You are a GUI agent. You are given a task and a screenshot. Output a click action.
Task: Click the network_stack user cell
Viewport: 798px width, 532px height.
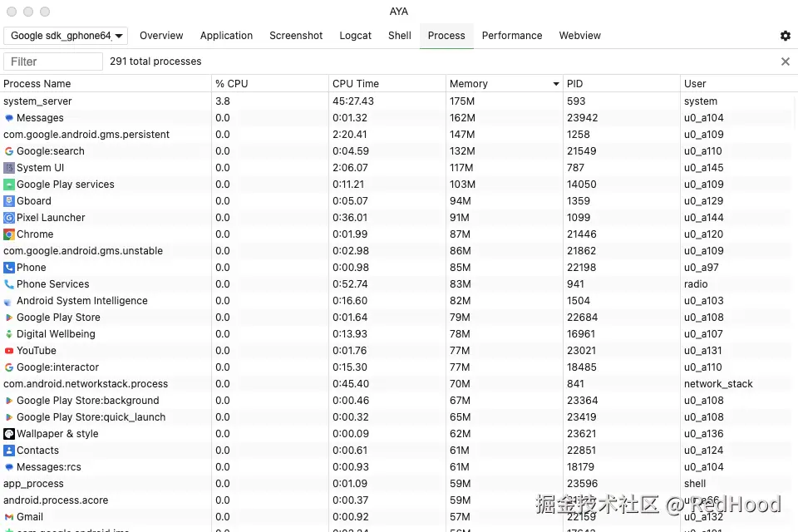tap(718, 384)
